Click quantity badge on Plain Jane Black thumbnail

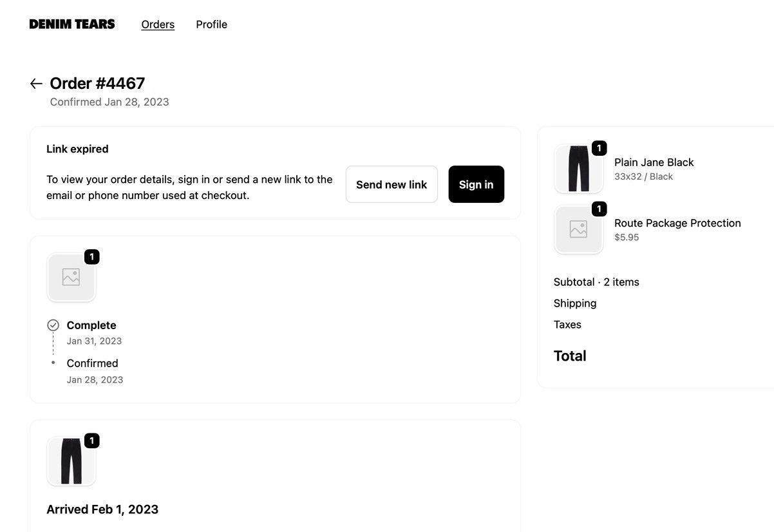pos(599,149)
